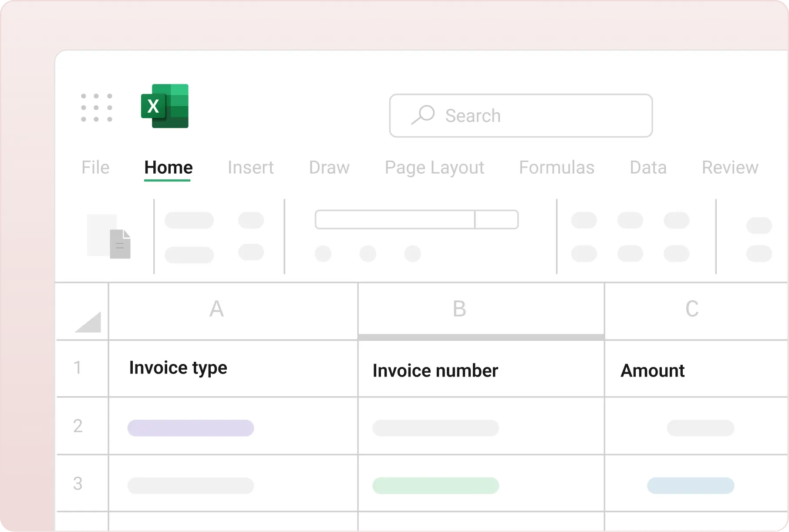The image size is (789, 532).
Task: Switch to the Review tab
Action: [x=730, y=168]
